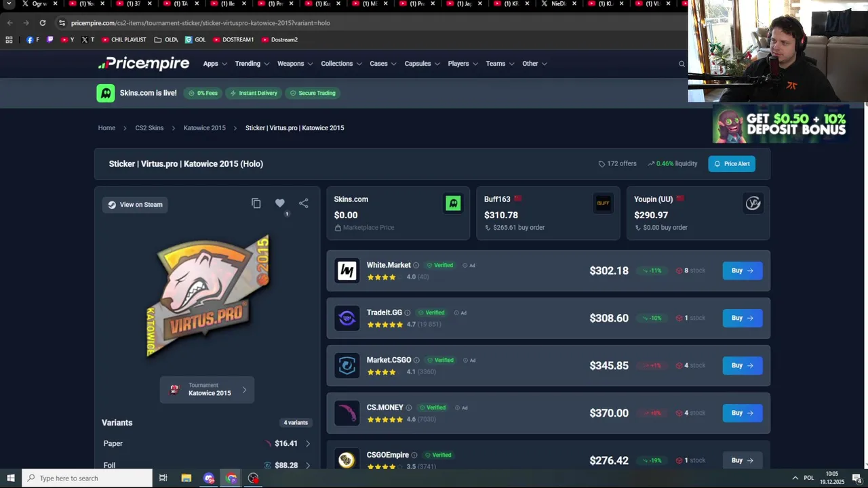Screen dimensions: 868x488
Task: Click the info icon next to CS.MONEY
Action: (409, 407)
